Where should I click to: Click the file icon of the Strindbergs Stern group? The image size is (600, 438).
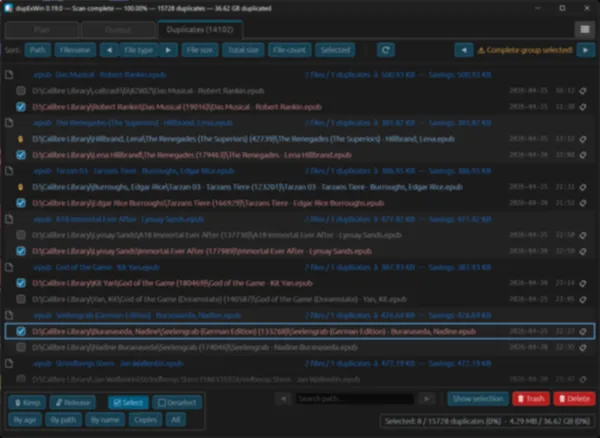[x=9, y=363]
